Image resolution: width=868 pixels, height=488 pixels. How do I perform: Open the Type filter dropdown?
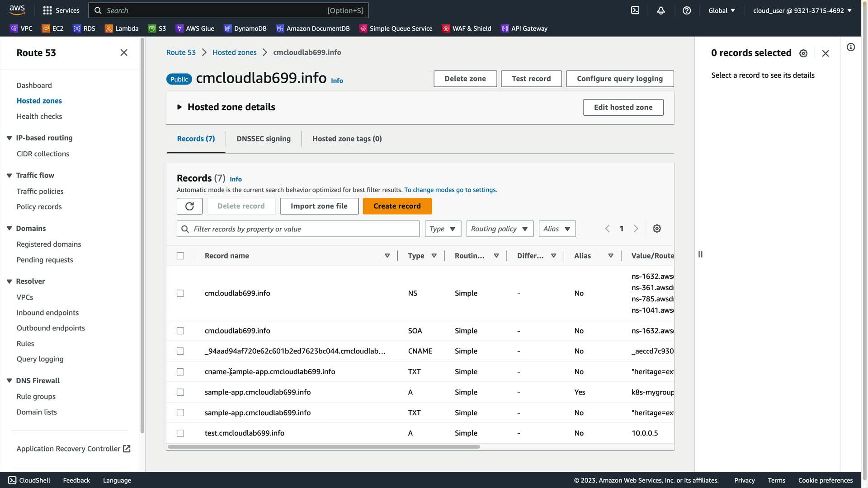(x=443, y=229)
